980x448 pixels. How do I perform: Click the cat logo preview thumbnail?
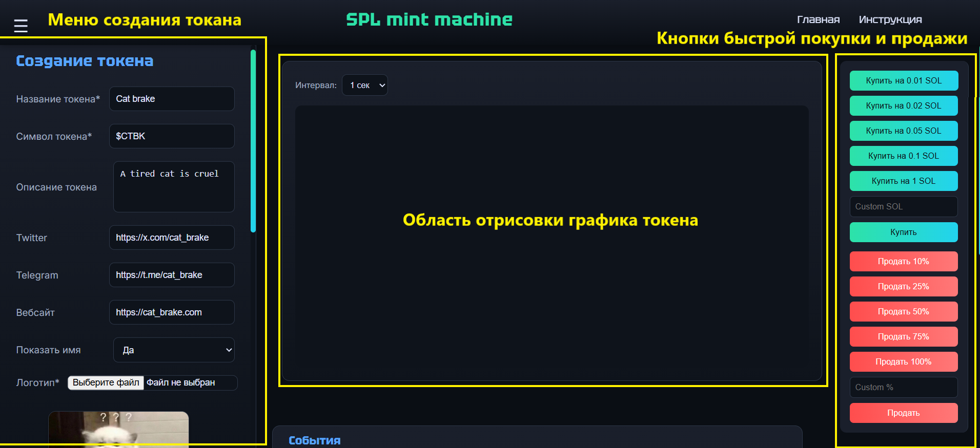pyautogui.click(x=118, y=429)
